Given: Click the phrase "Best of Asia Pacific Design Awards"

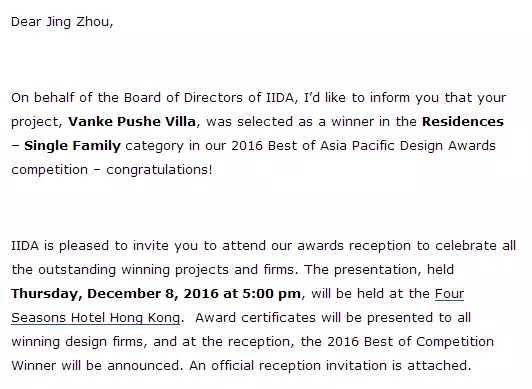Looking at the screenshot, I should (x=382, y=145).
